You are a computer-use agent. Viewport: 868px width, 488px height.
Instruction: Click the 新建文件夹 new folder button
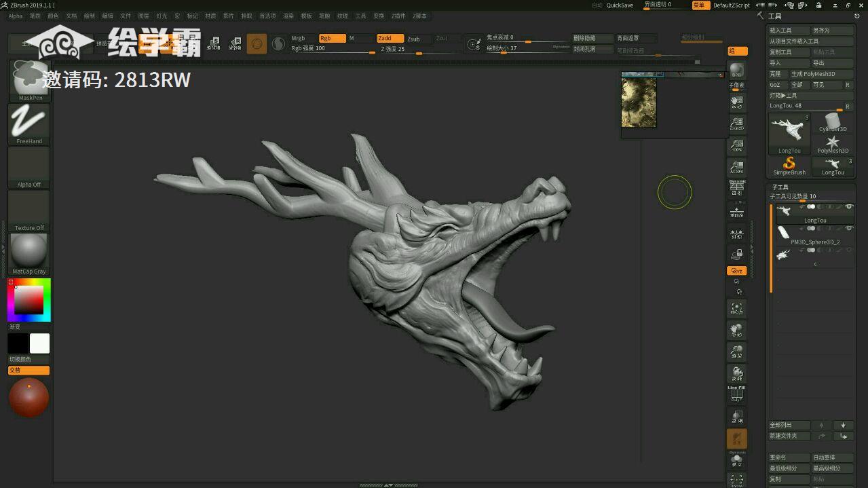click(789, 436)
